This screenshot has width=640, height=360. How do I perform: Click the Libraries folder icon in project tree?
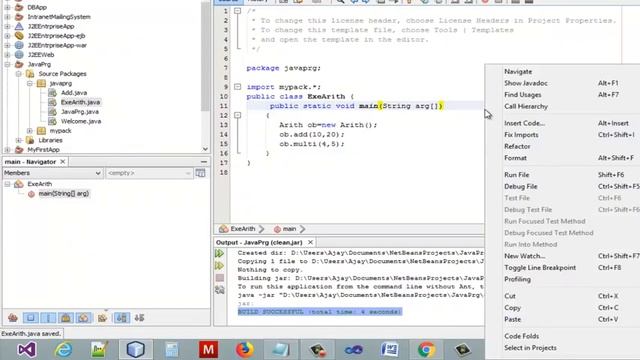click(x=30, y=140)
